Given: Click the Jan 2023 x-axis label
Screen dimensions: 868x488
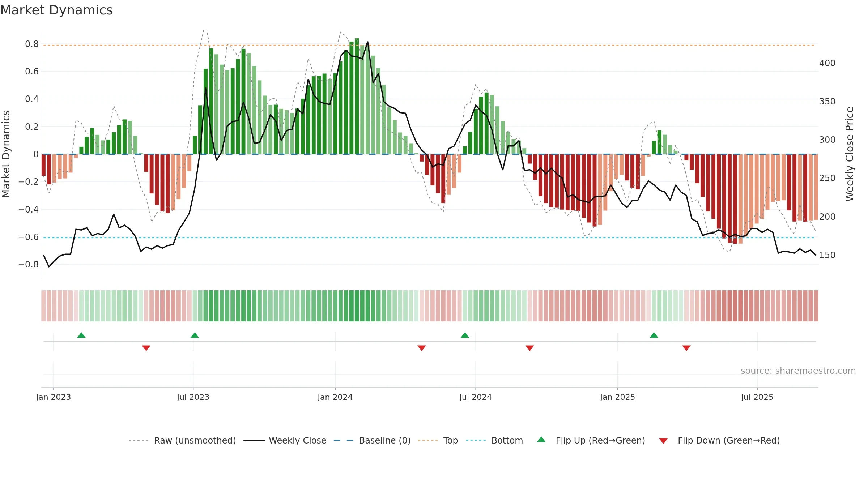Looking at the screenshot, I should (x=54, y=397).
